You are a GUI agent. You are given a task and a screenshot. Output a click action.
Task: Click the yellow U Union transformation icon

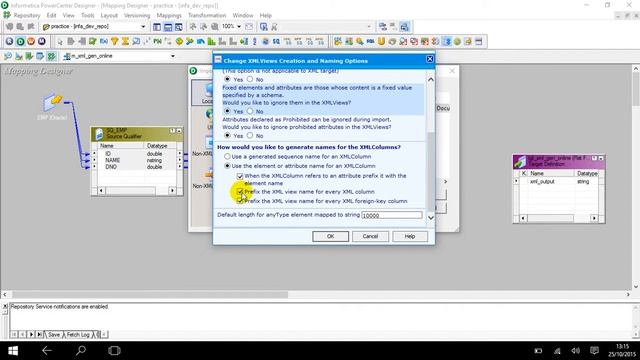coord(381,42)
